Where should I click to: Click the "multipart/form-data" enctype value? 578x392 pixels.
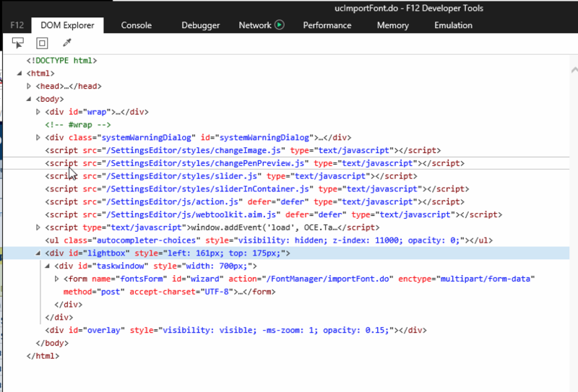486,279
